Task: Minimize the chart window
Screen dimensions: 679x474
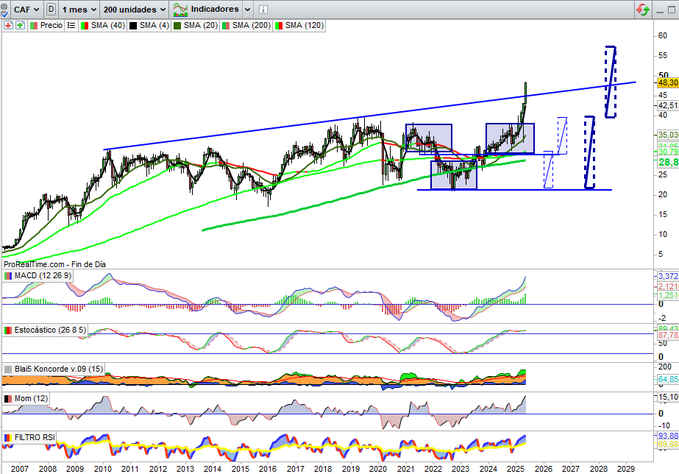Action: (660, 10)
